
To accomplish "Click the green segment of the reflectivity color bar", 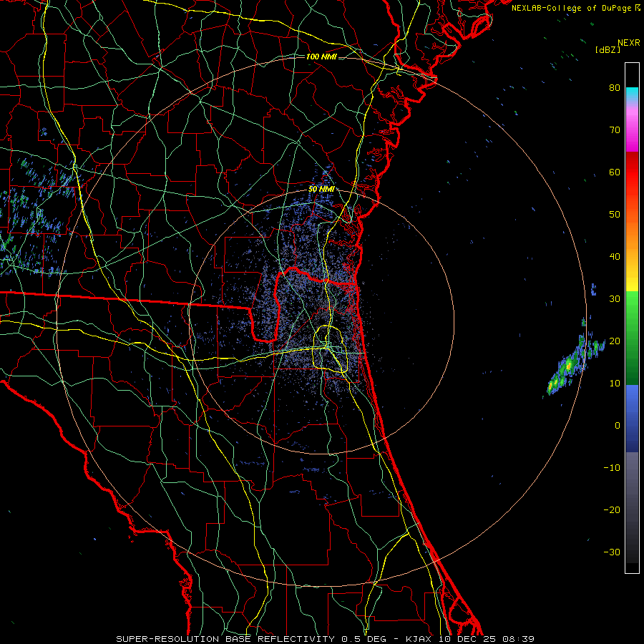I will tap(632, 338).
